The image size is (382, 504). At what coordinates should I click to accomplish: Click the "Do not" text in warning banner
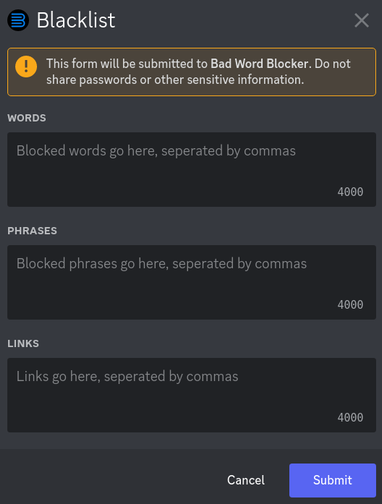click(332, 64)
